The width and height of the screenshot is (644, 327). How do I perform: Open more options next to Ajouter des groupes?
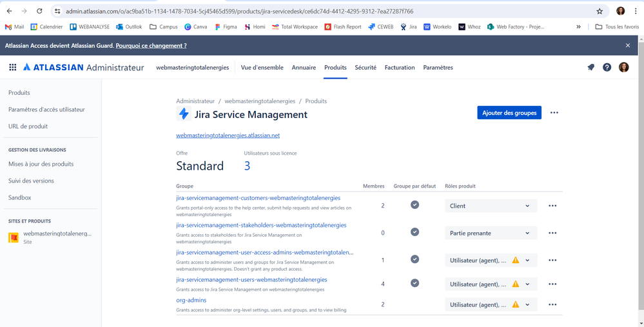click(x=554, y=113)
